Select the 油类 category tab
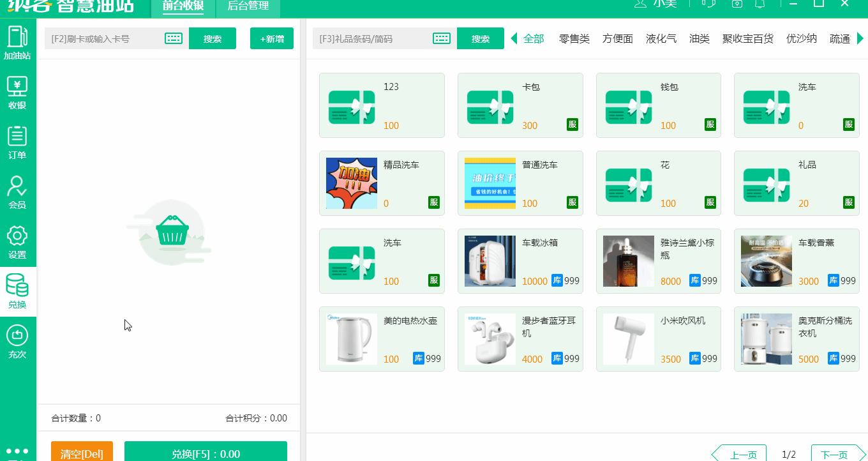This screenshot has height=461, width=868. click(699, 38)
